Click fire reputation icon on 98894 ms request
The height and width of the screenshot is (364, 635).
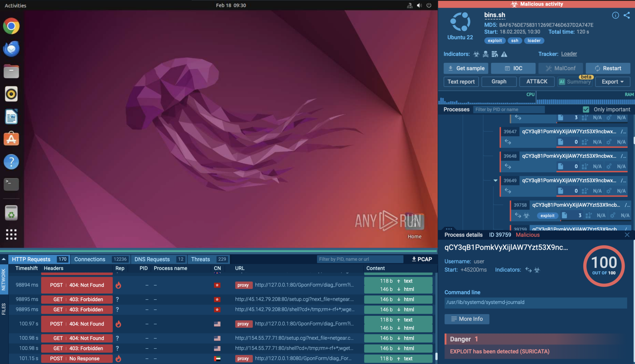tap(118, 285)
